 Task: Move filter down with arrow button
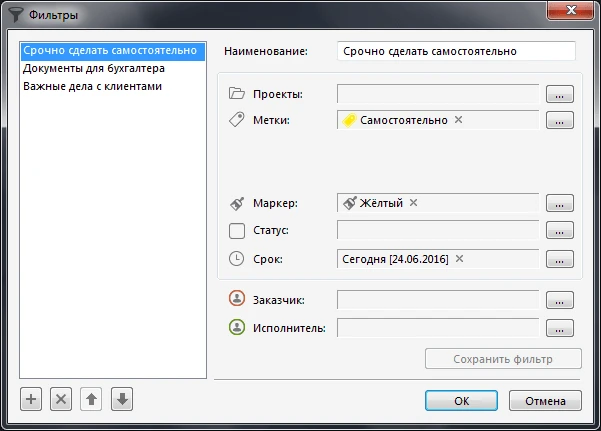coord(121,399)
